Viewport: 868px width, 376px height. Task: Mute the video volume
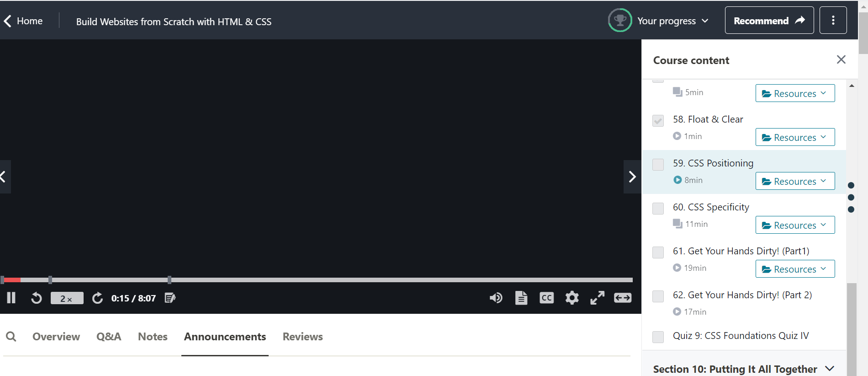[x=496, y=298]
